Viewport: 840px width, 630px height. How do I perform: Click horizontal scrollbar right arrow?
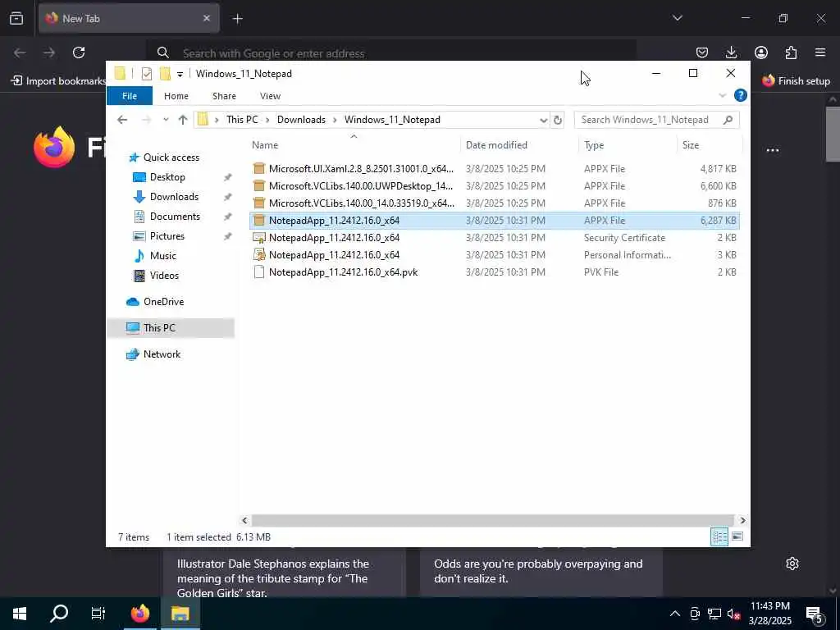[x=742, y=520]
